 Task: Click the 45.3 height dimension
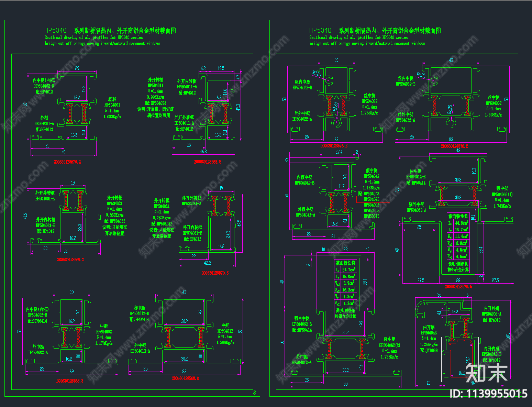click(238, 107)
